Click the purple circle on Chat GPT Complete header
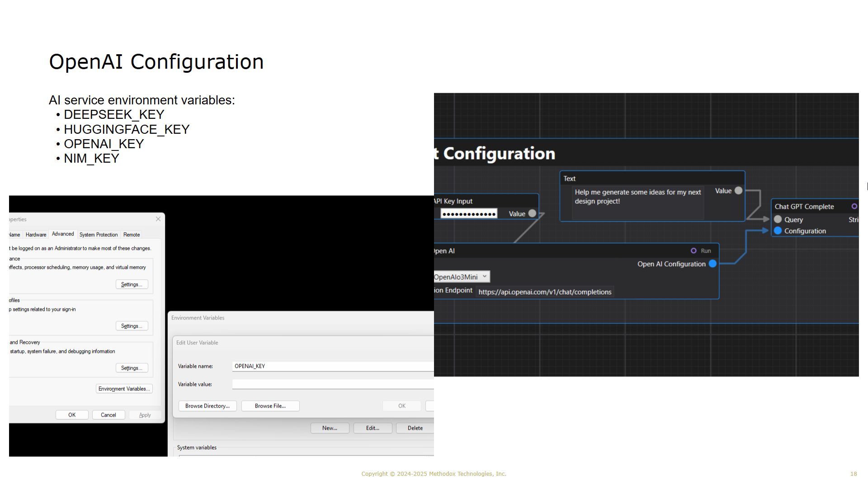 click(x=854, y=206)
